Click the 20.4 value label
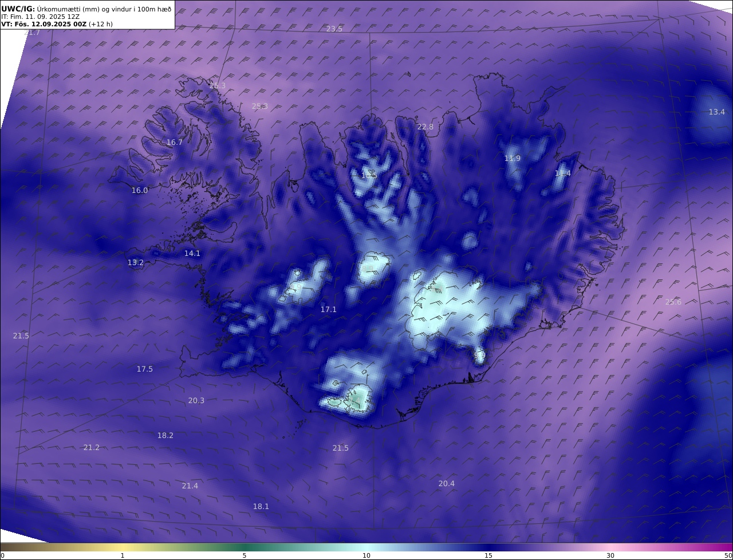The height and width of the screenshot is (560, 733). coord(447,483)
